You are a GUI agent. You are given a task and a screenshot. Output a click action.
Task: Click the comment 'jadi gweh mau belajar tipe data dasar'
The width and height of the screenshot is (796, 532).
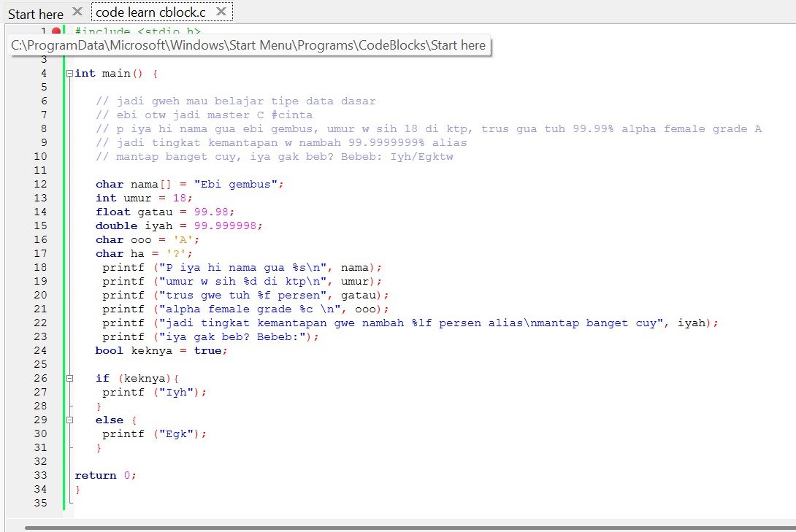236,101
